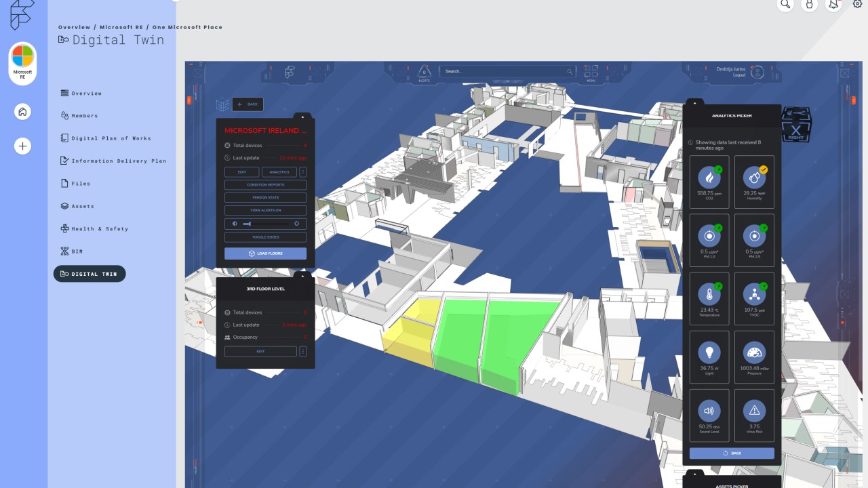Click the view cube showing RIGHT

click(796, 125)
